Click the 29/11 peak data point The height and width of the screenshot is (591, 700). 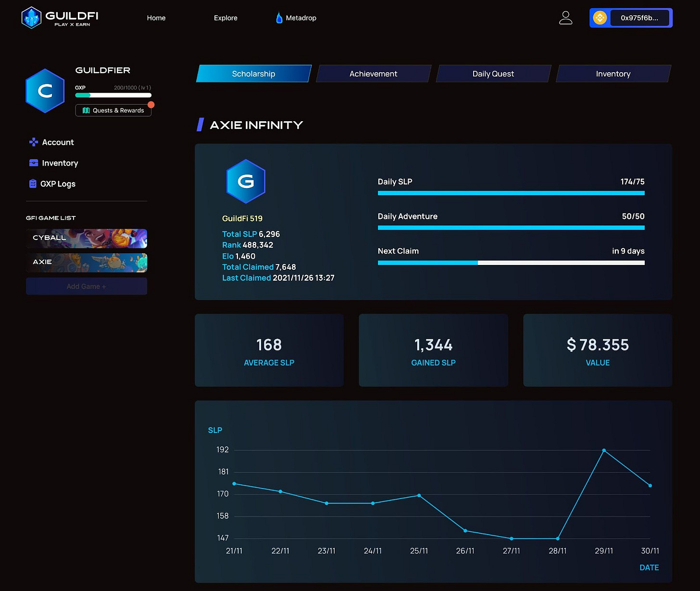click(604, 451)
